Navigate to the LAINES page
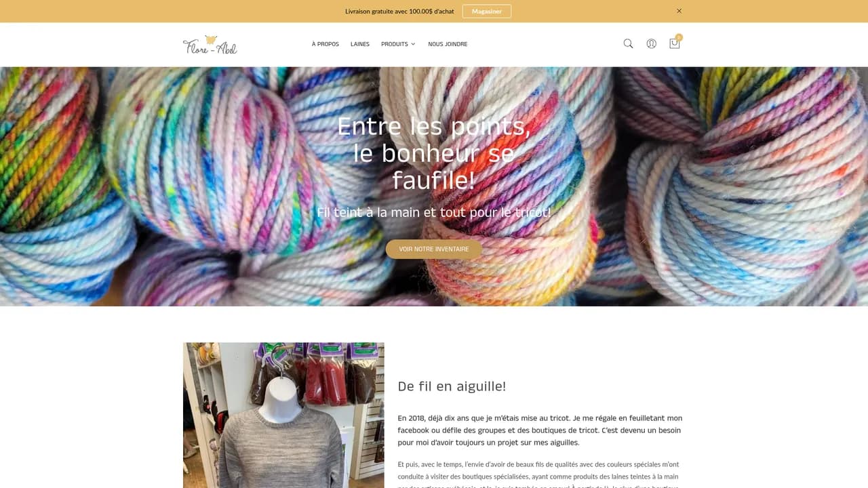The image size is (868, 488). [360, 44]
